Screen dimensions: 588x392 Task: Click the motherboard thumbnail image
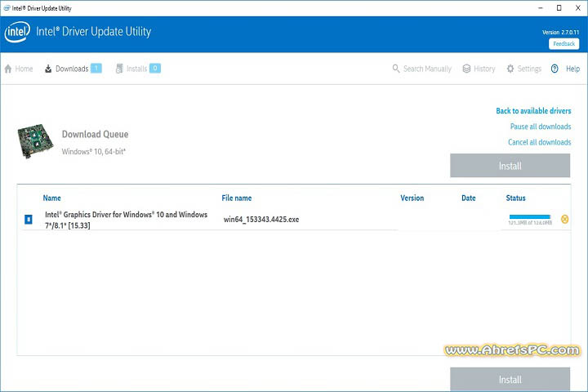pyautogui.click(x=35, y=141)
